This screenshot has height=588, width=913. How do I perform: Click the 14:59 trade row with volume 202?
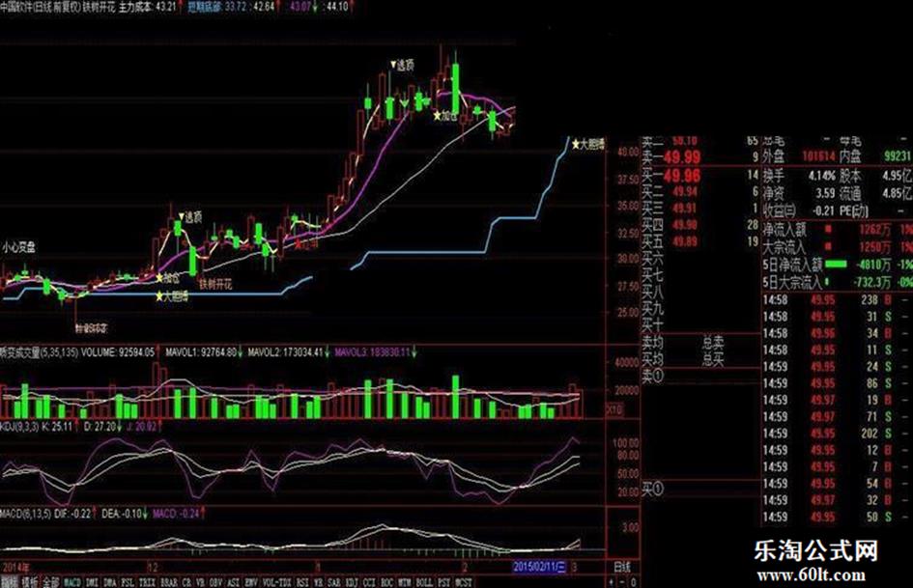click(837, 434)
